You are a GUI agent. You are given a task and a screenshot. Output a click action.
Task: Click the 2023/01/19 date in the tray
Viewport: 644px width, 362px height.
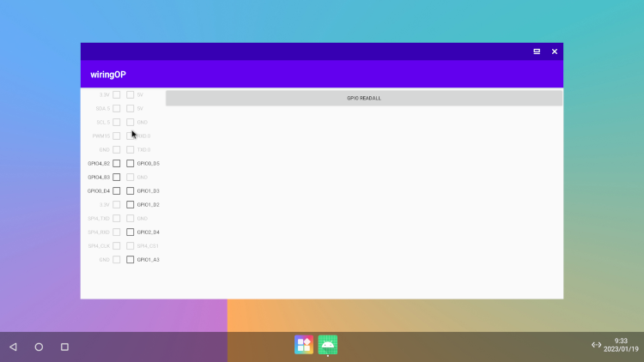click(x=621, y=349)
